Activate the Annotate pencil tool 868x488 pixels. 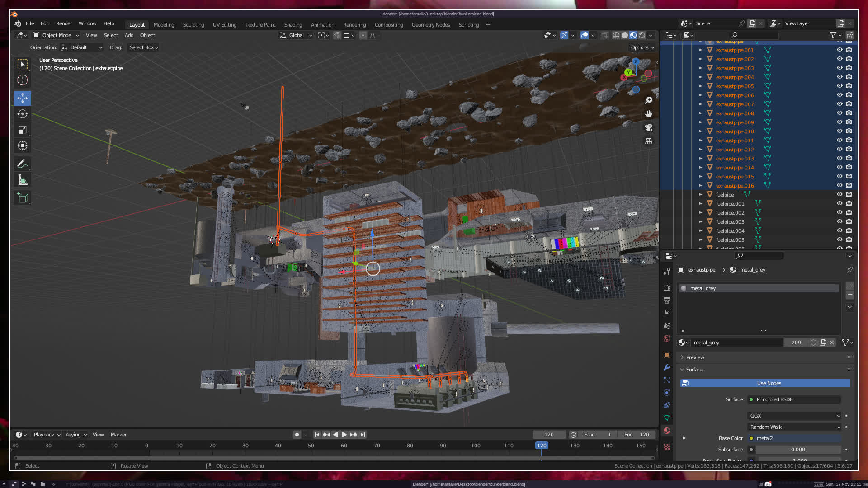coord(23,164)
